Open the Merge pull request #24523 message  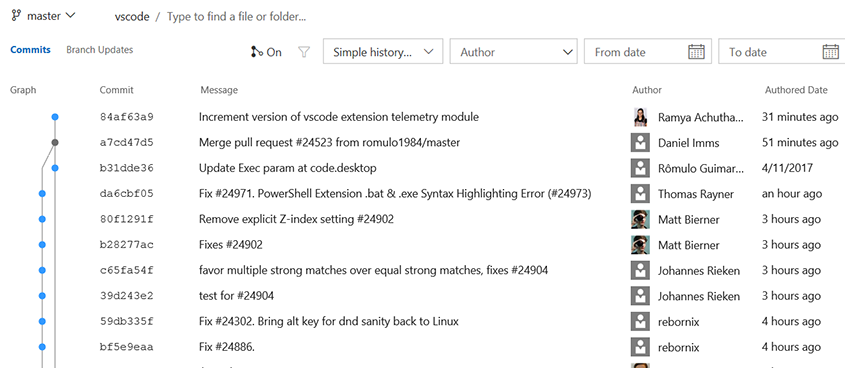pos(329,143)
